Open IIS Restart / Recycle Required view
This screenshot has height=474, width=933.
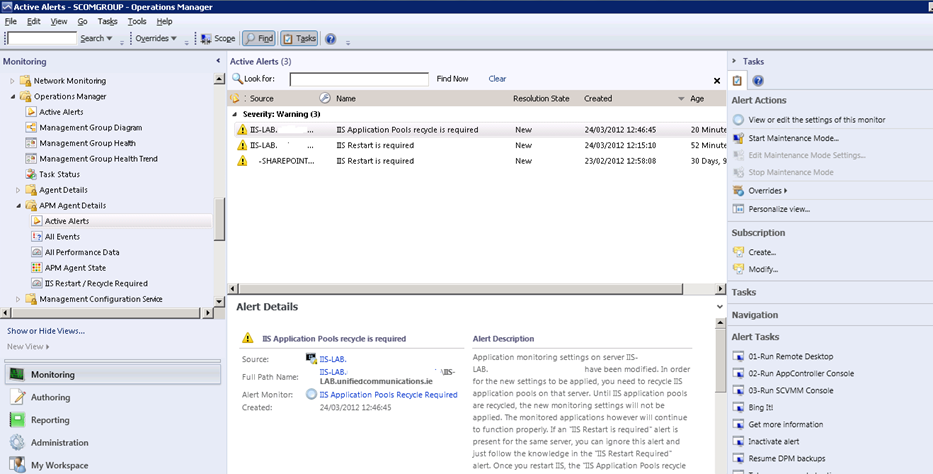coord(96,284)
